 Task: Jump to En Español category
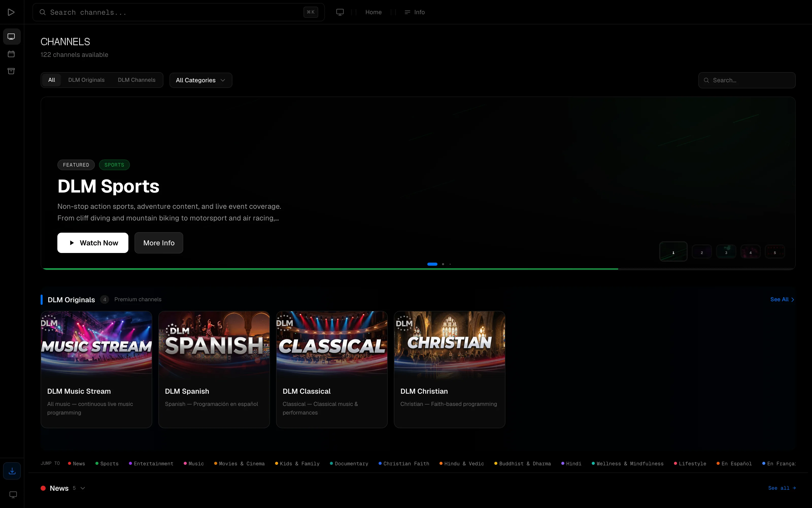734,464
